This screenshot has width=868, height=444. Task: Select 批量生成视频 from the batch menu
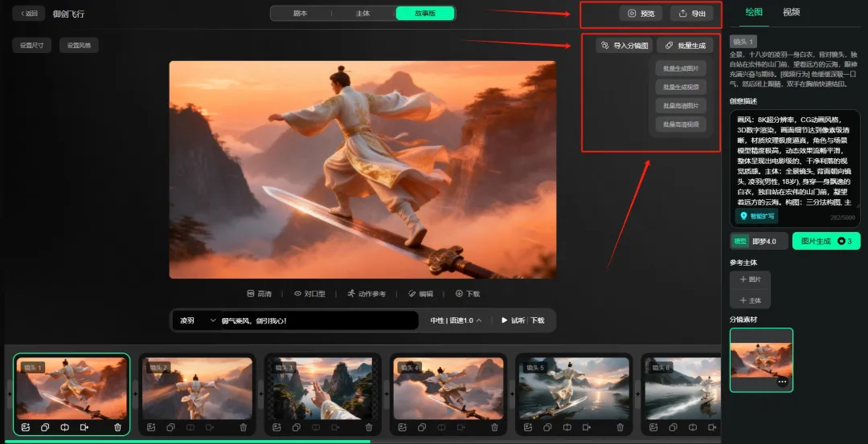[681, 87]
